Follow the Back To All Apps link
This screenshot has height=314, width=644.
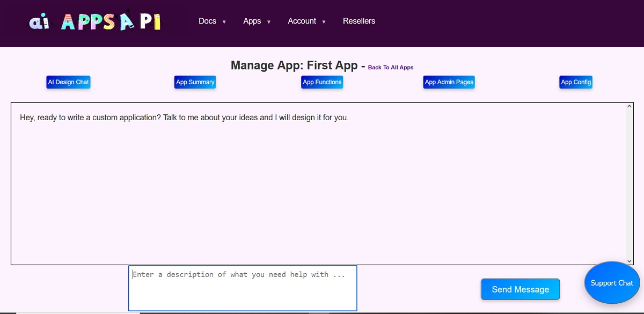[391, 68]
